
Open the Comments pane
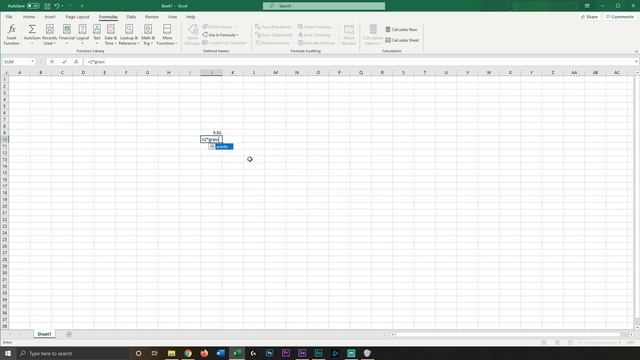point(620,17)
